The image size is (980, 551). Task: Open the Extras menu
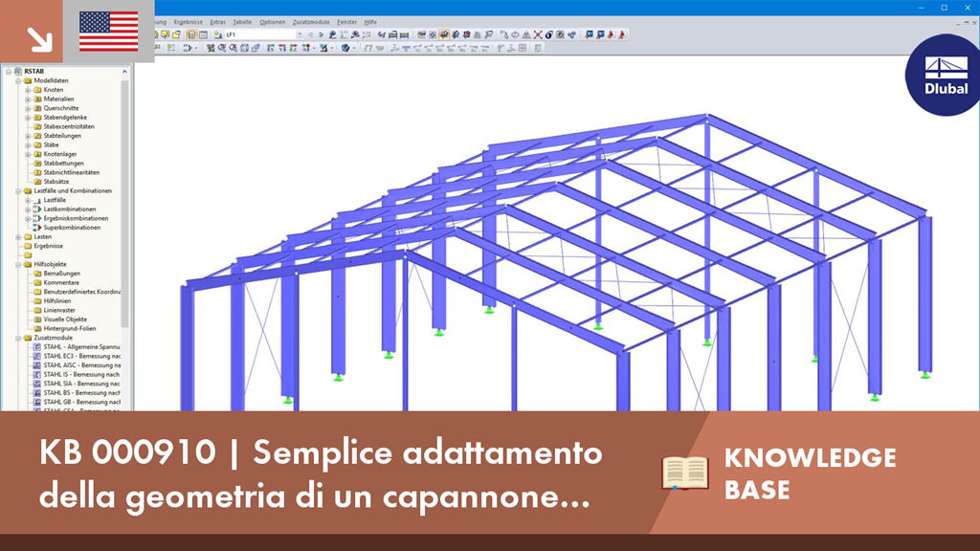218,22
